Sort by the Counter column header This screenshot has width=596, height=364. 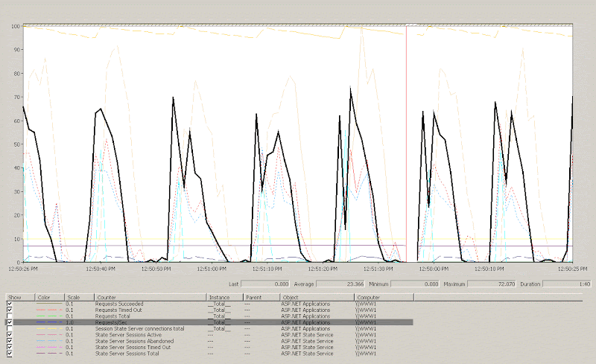pyautogui.click(x=149, y=297)
